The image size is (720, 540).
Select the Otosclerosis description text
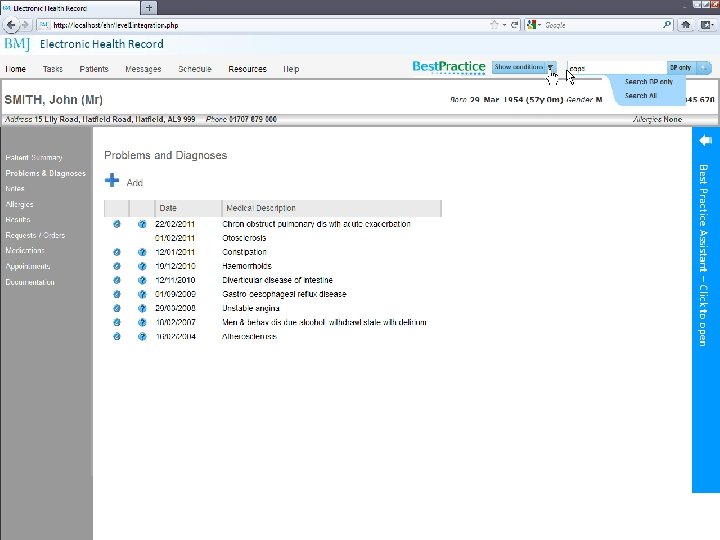pos(244,238)
